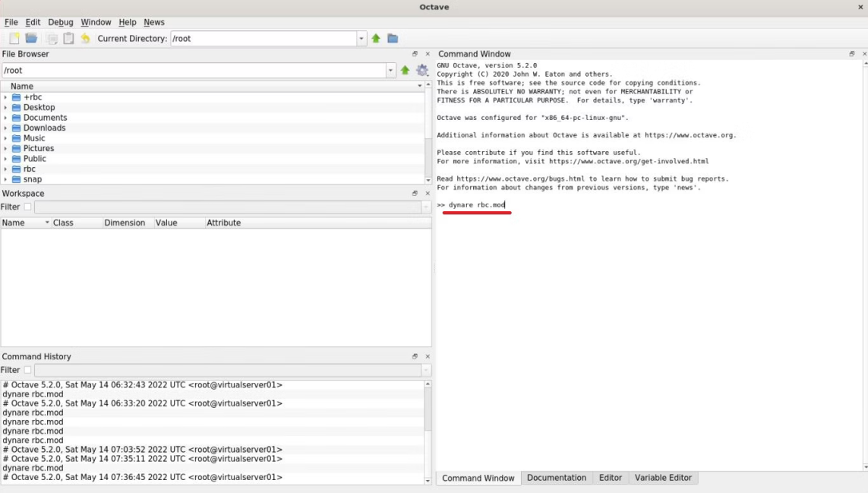
Task: Enable the Command History filter checkbox
Action: click(27, 369)
